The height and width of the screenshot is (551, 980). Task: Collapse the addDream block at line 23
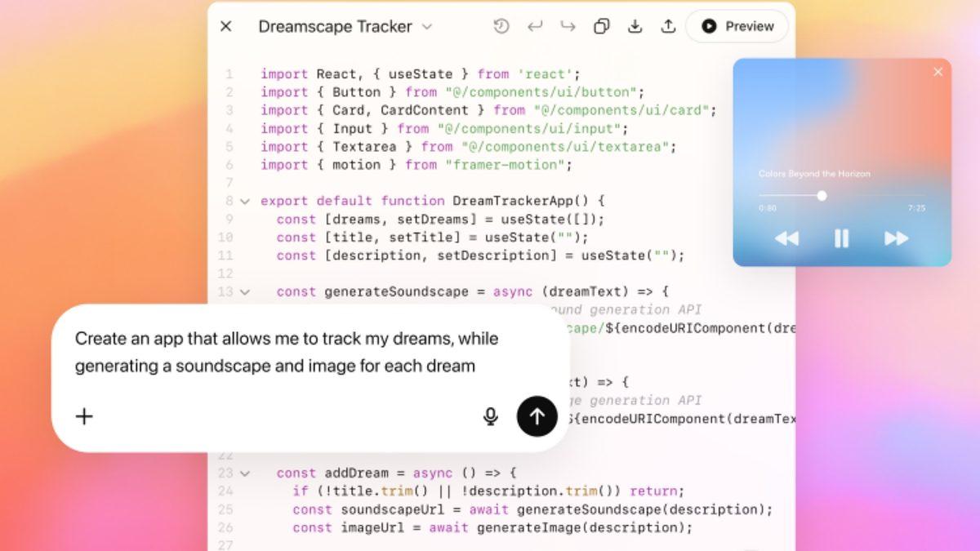pyautogui.click(x=245, y=473)
